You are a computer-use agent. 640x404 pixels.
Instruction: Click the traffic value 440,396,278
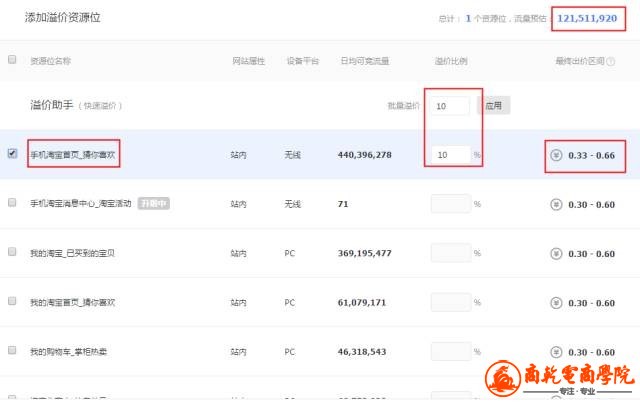click(364, 155)
